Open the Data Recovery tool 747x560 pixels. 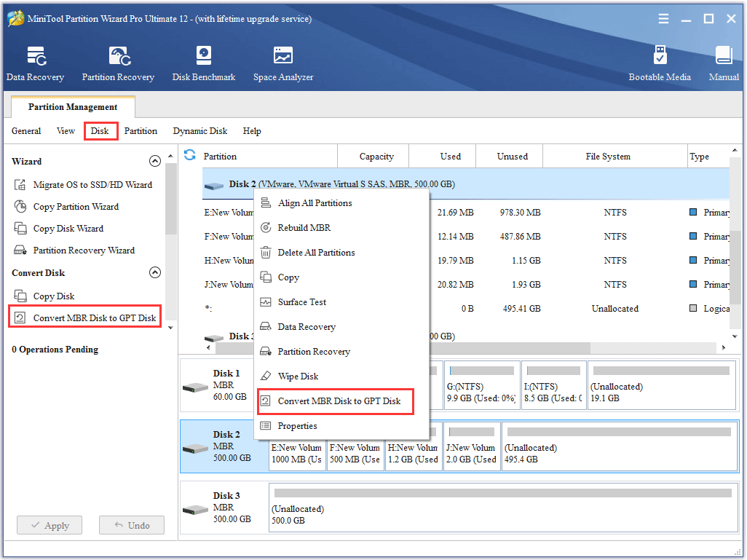[36, 63]
